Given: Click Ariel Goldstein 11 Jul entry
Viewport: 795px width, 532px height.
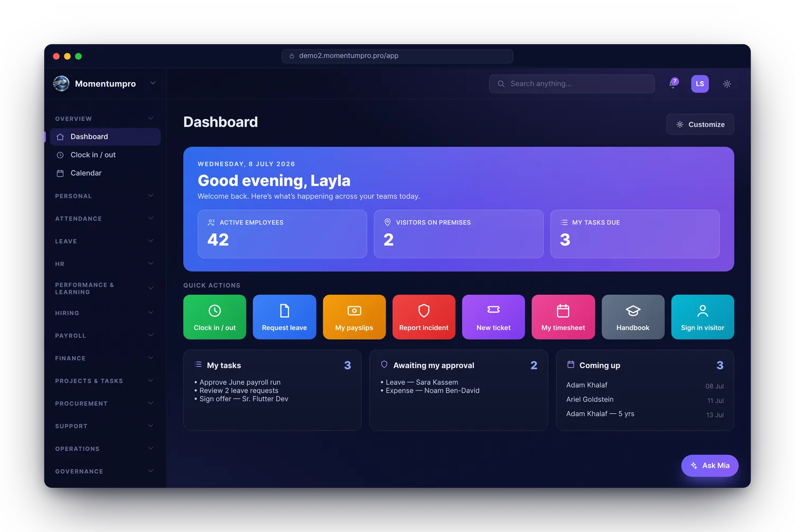Looking at the screenshot, I should coord(645,400).
